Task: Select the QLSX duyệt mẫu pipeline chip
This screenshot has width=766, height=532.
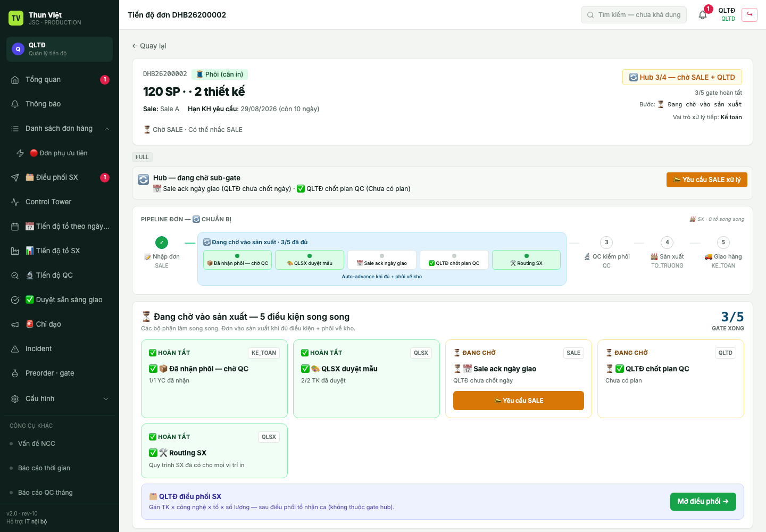Action: click(x=310, y=260)
